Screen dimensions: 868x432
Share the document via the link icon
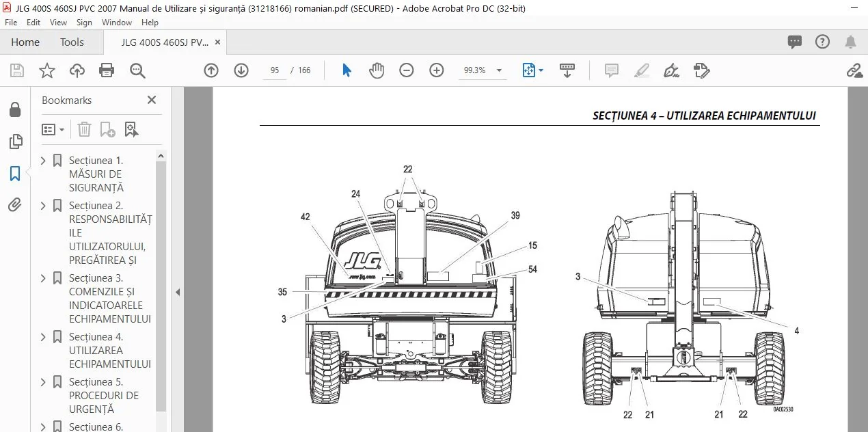click(x=854, y=70)
